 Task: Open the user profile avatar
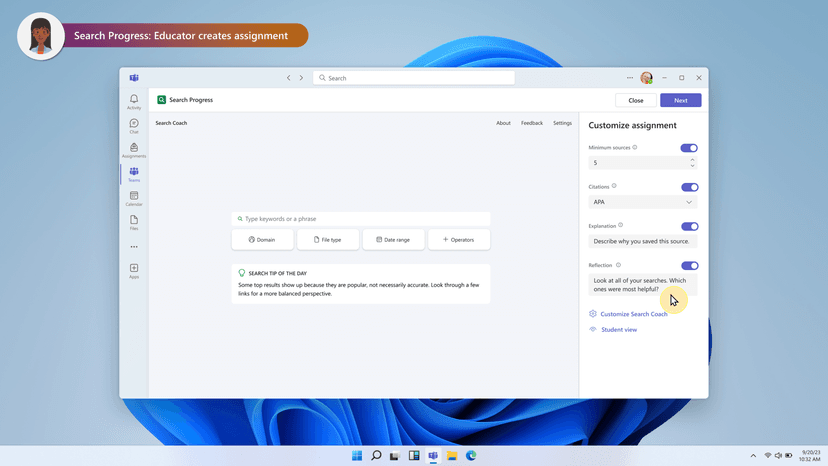(x=646, y=78)
